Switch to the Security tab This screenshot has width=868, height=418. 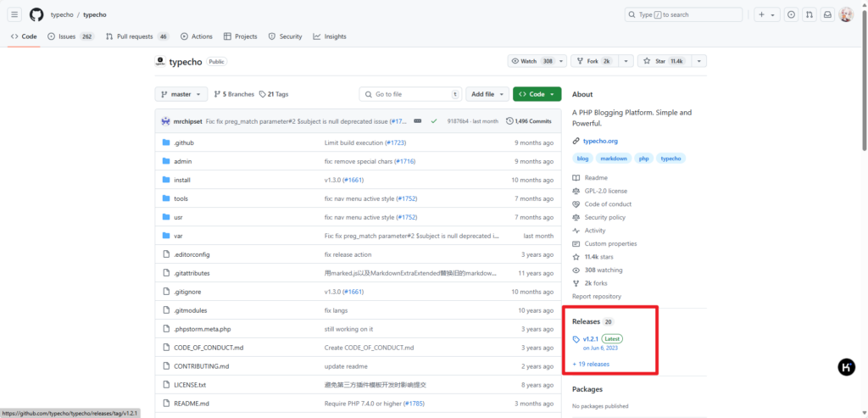[285, 36]
